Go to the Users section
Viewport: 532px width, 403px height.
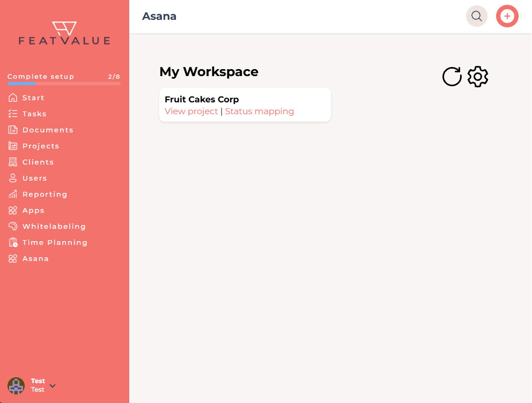point(13,178)
